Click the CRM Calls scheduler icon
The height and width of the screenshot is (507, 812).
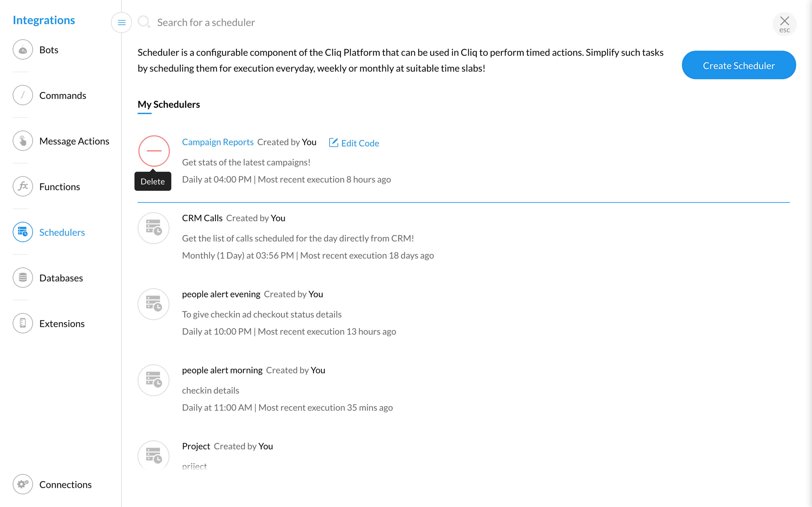tap(154, 228)
